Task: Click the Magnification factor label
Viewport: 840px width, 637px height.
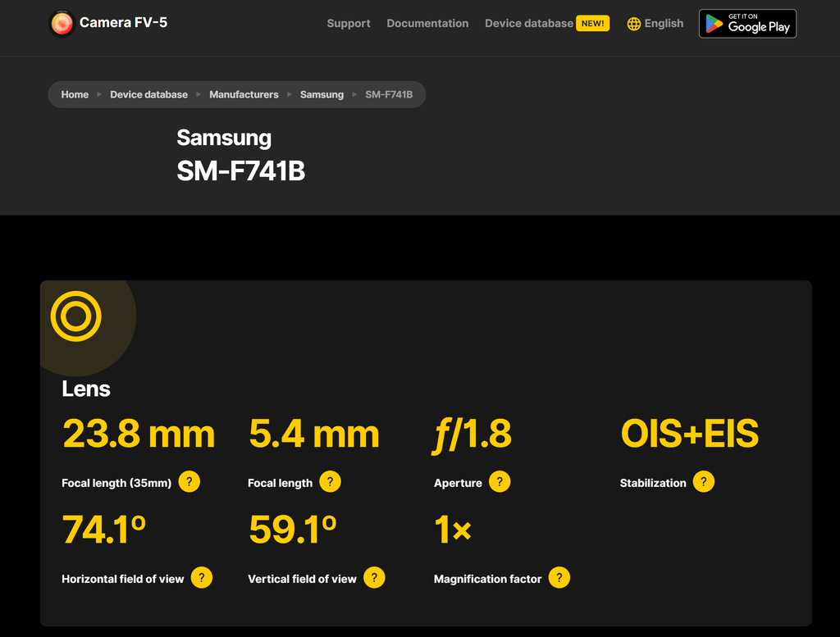Action: pos(487,579)
